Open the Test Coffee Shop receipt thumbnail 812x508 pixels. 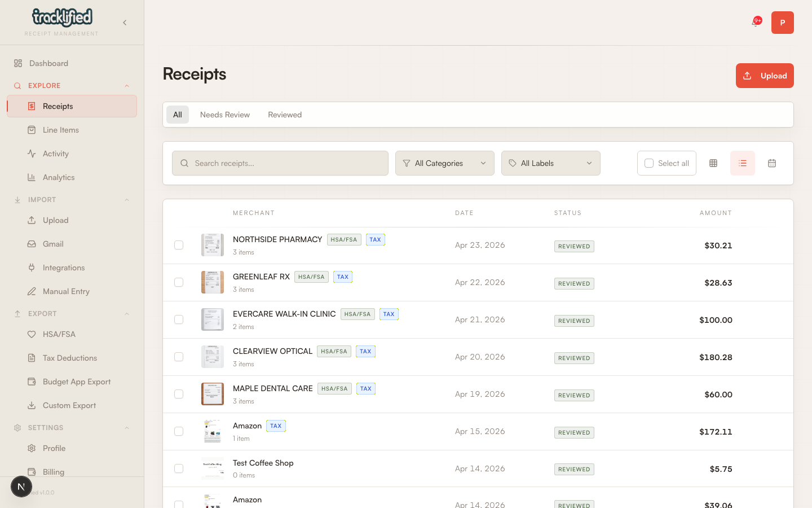pyautogui.click(x=213, y=468)
